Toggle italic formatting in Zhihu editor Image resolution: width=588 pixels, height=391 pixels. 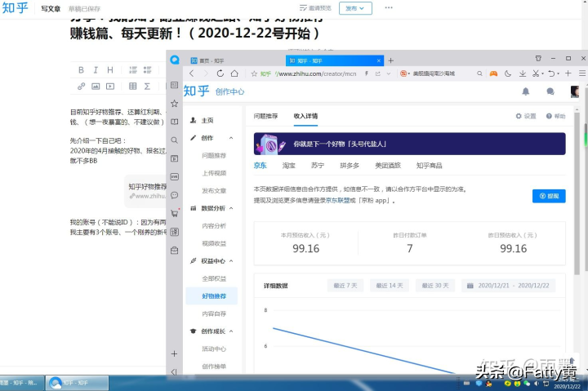coord(96,69)
